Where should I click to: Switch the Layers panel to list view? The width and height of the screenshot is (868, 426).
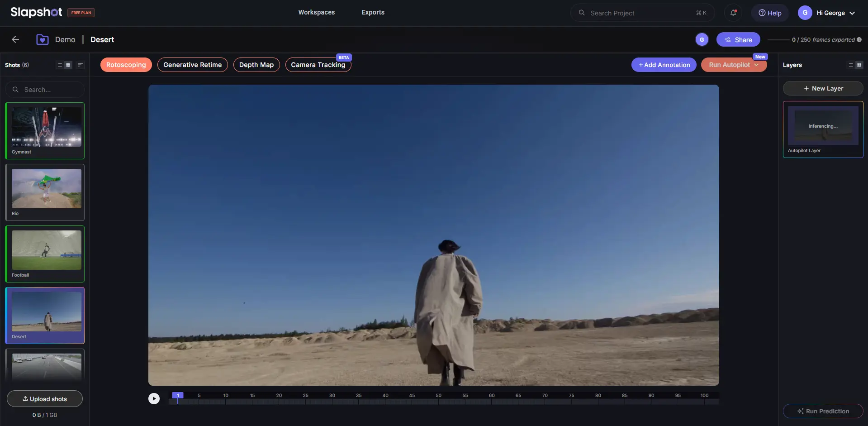coord(850,65)
